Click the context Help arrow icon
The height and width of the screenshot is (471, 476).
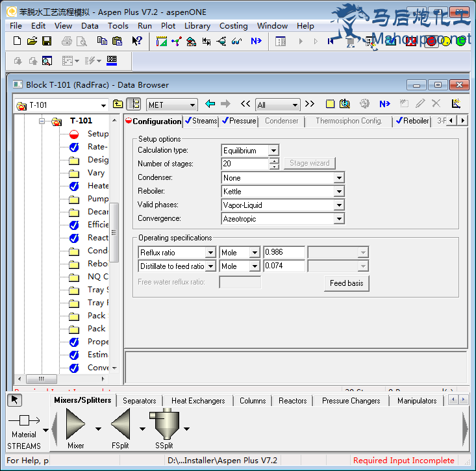click(x=137, y=41)
